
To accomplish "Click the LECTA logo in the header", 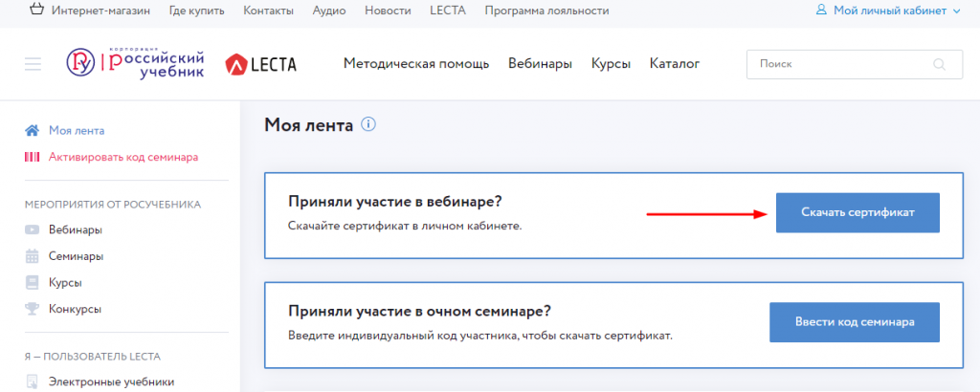I will [260, 64].
